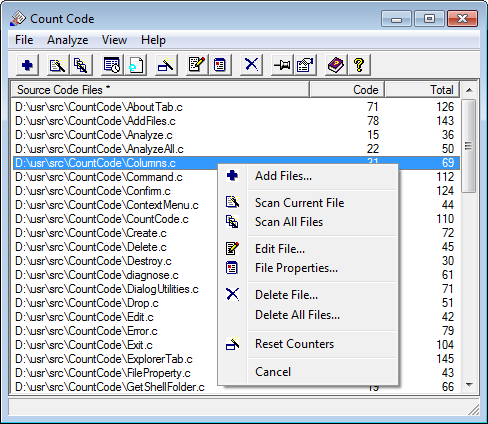This screenshot has width=488, height=424.
Task: Select Reset Counters from the context menu
Action: pyautogui.click(x=294, y=344)
